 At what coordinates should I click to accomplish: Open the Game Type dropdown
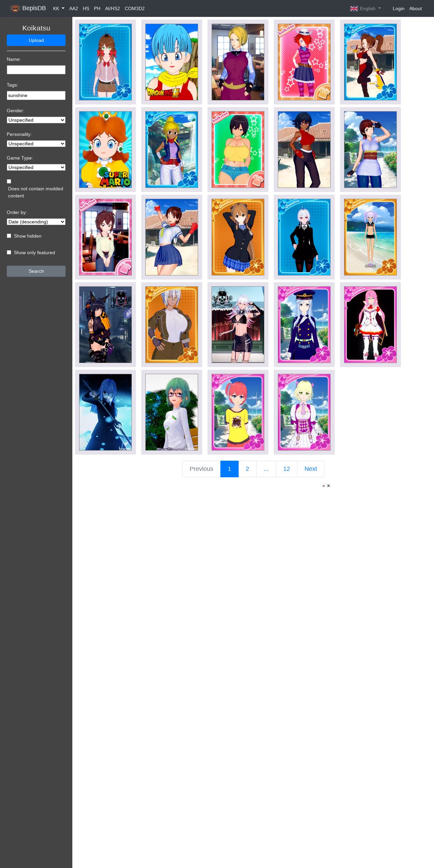click(36, 167)
